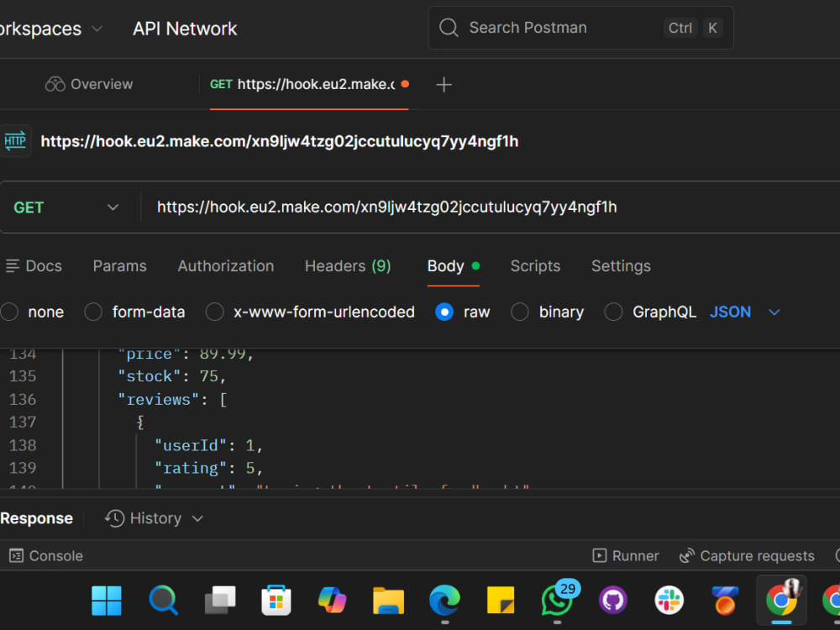The height and width of the screenshot is (630, 840).
Task: Open the JSON format dropdown
Action: pyautogui.click(x=744, y=312)
